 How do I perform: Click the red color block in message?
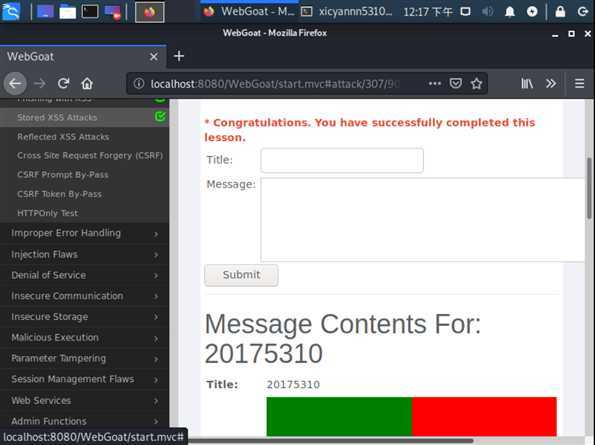484,417
